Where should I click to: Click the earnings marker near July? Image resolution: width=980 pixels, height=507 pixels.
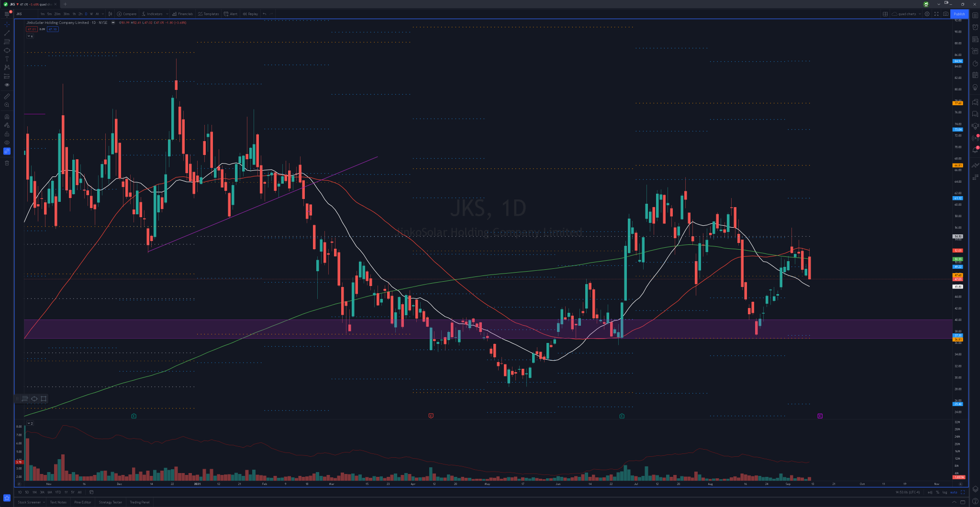[622, 416]
